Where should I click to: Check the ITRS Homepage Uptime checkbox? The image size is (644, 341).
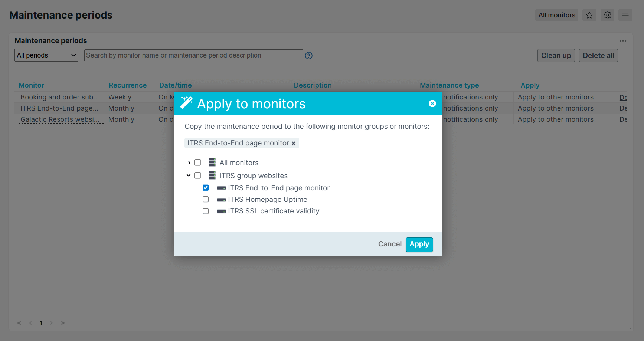click(206, 199)
